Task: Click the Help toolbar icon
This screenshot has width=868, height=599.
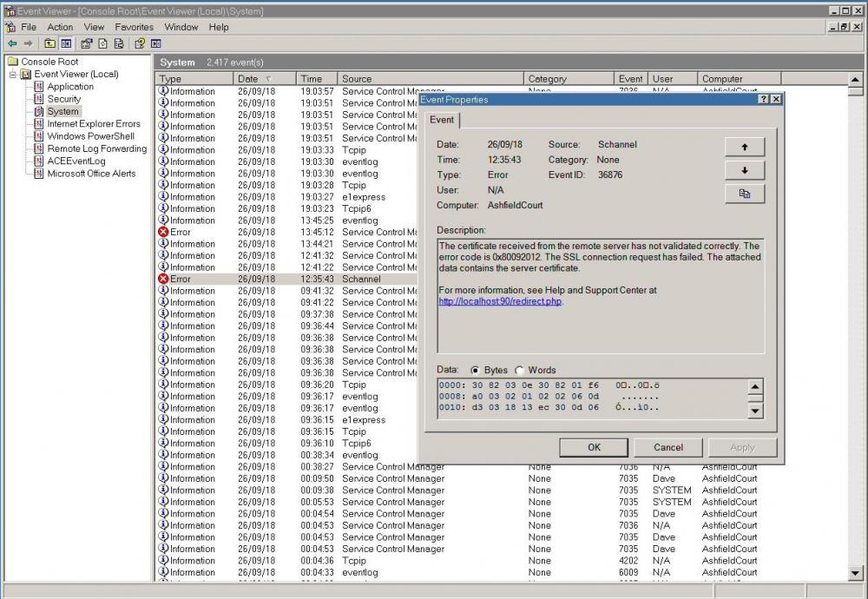Action: [x=139, y=43]
